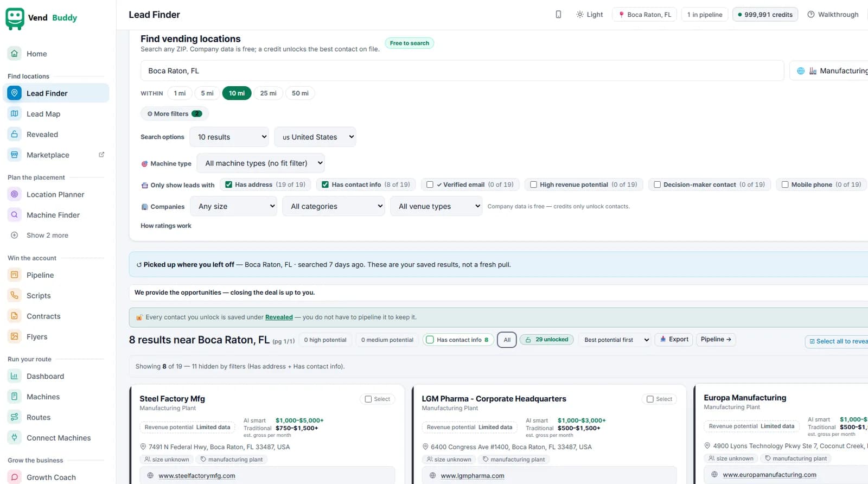Open the All venue types dropdown
868x484 pixels.
coord(436,206)
